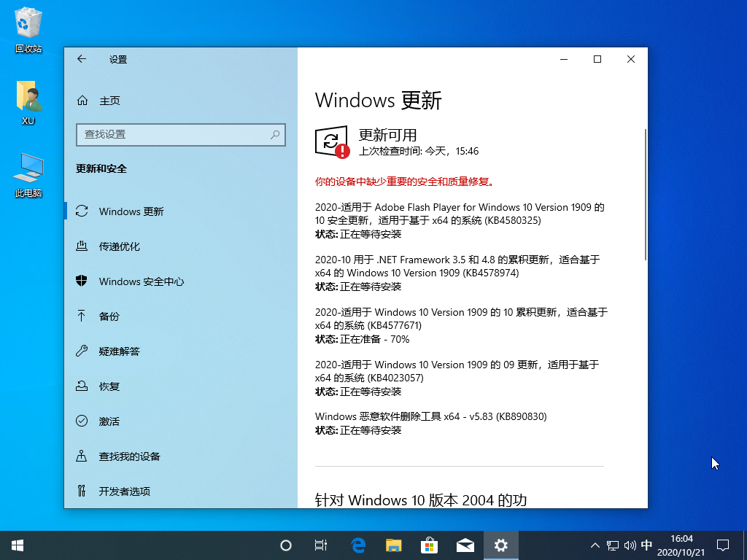
Task: Click the update status refresh icon
Action: click(x=332, y=142)
